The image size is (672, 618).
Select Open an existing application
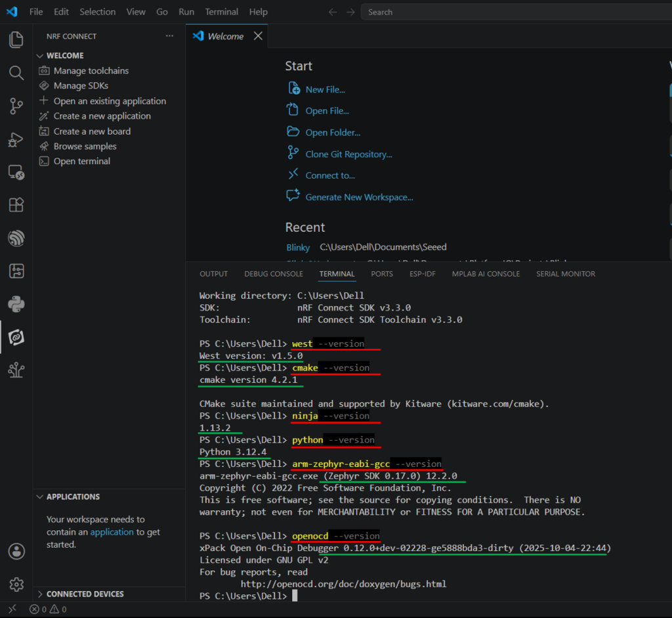tap(110, 101)
